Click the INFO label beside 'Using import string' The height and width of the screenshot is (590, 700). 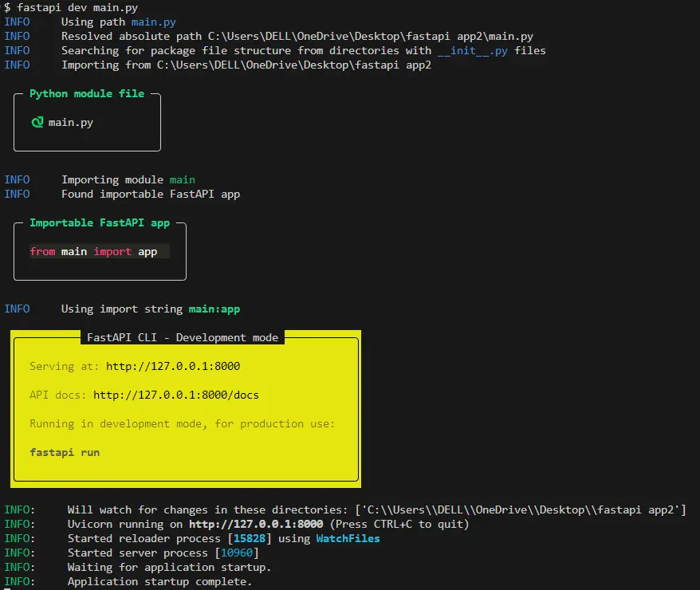17,309
